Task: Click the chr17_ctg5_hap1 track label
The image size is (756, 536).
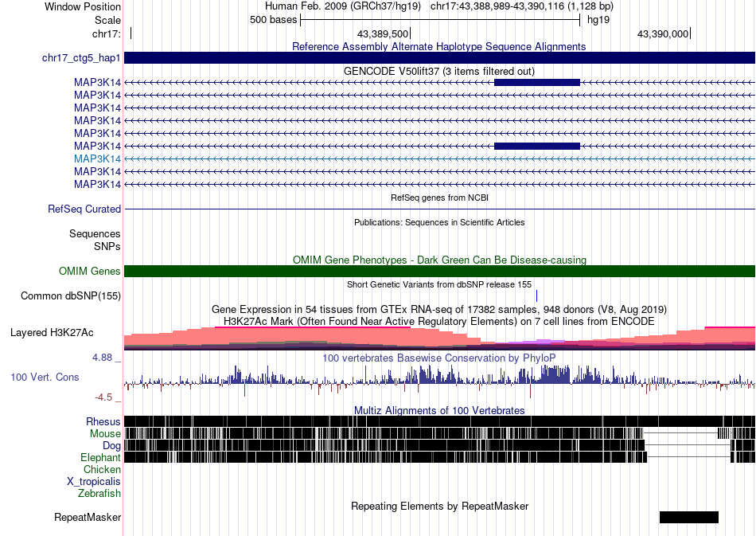Action: [x=81, y=58]
